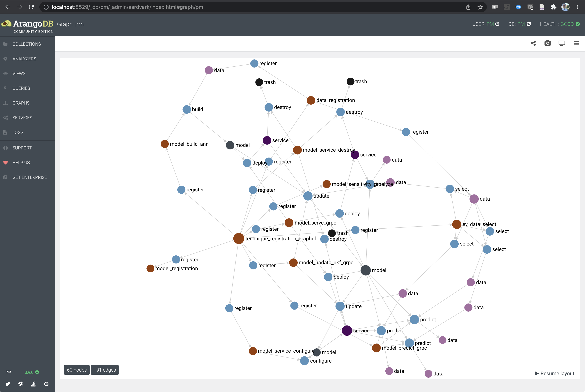Open keyboard shortcuts icon in sidebar footer
The height and width of the screenshot is (392, 585).
coord(8,372)
